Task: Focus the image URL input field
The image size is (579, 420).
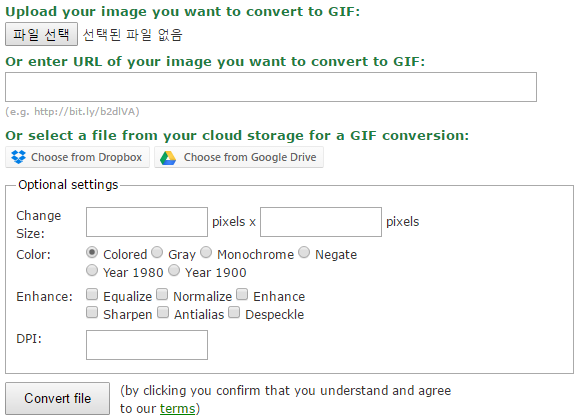Action: 271,87
